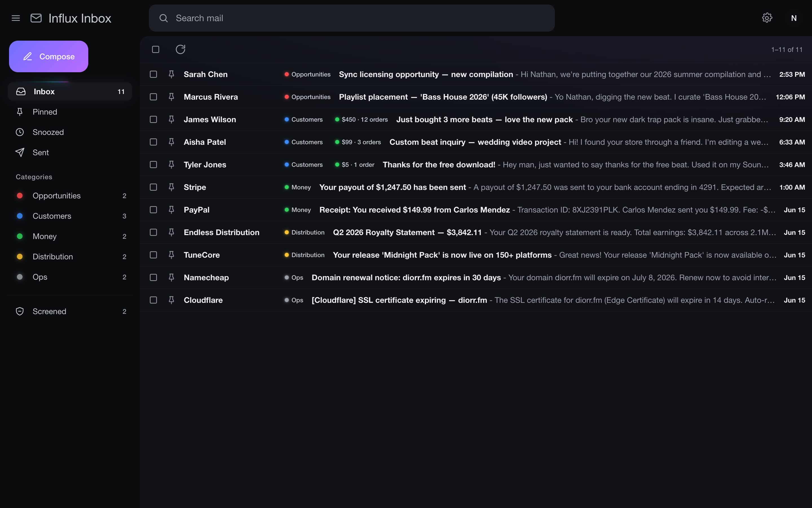Open 'Playlist placement' email subject

click(x=443, y=97)
